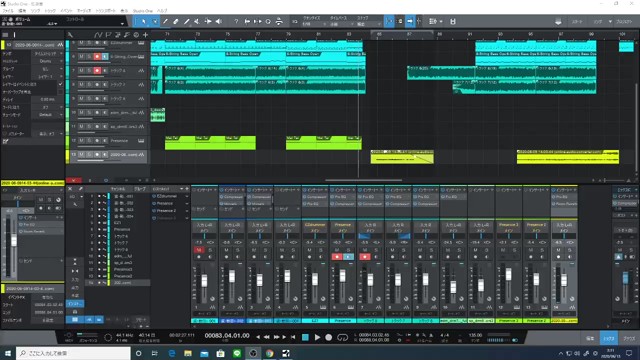Click the mixer panel close X icon

point(70,189)
